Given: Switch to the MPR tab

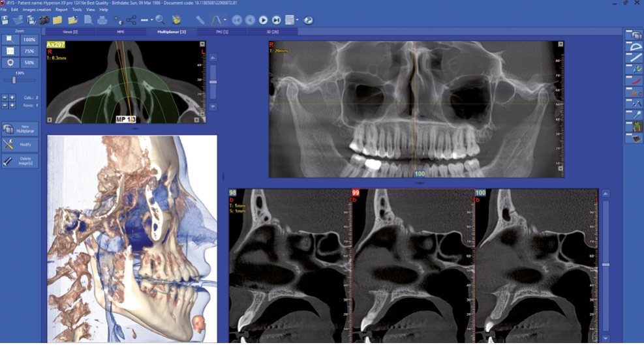Looking at the screenshot, I should 121,31.
